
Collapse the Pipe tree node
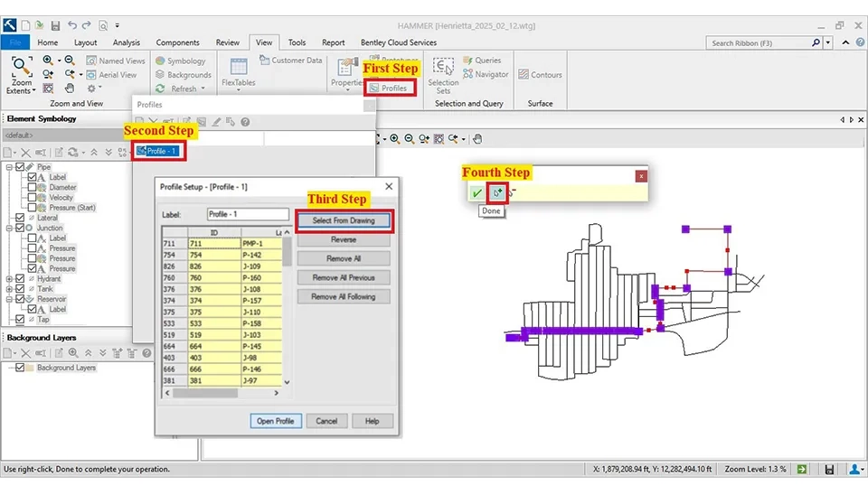click(9, 167)
